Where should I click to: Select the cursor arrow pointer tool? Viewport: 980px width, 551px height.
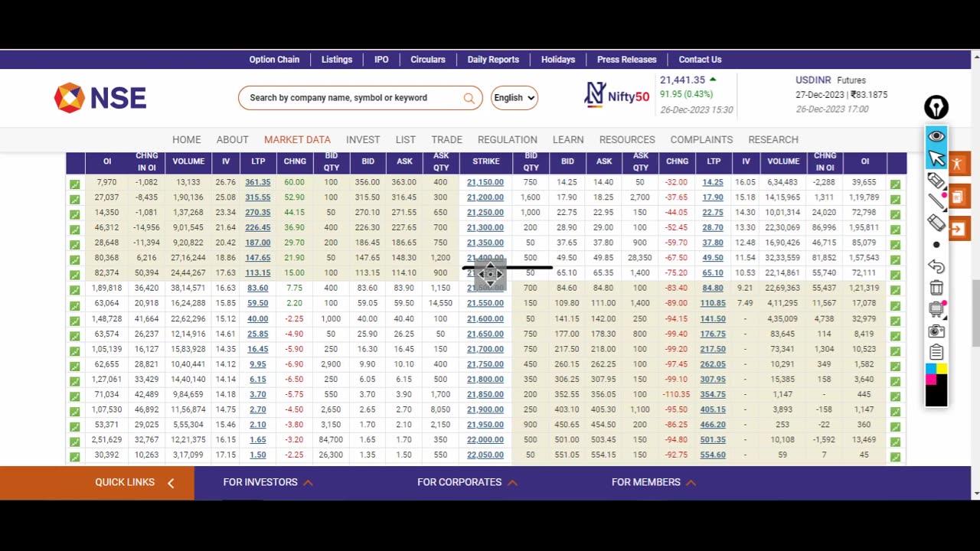point(936,158)
